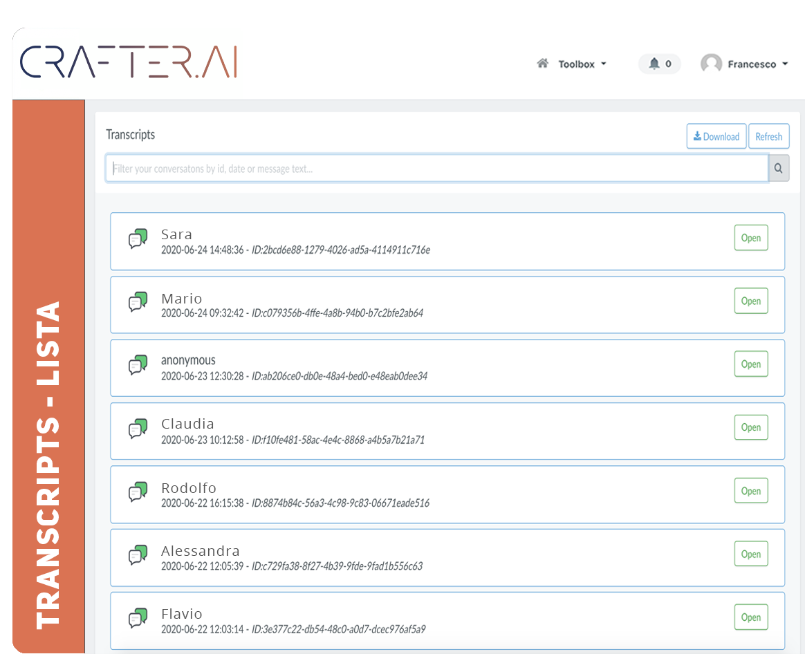Select the name Rodolfo
Screen dimensions: 805x672
click(x=189, y=487)
